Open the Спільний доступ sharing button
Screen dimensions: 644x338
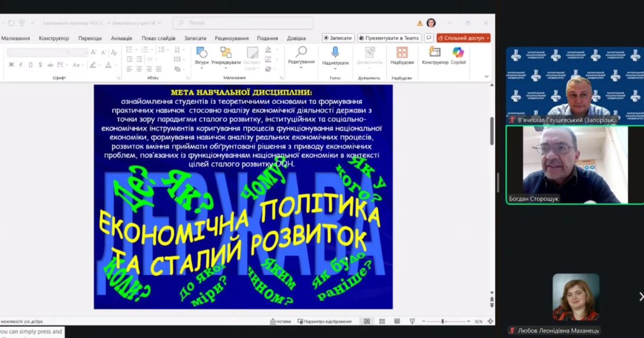463,38
